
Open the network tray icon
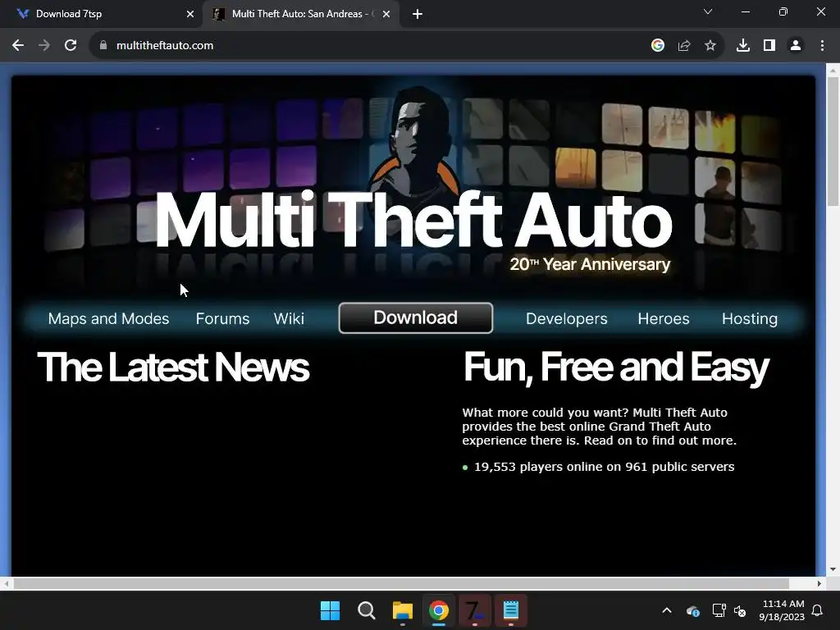point(719,610)
